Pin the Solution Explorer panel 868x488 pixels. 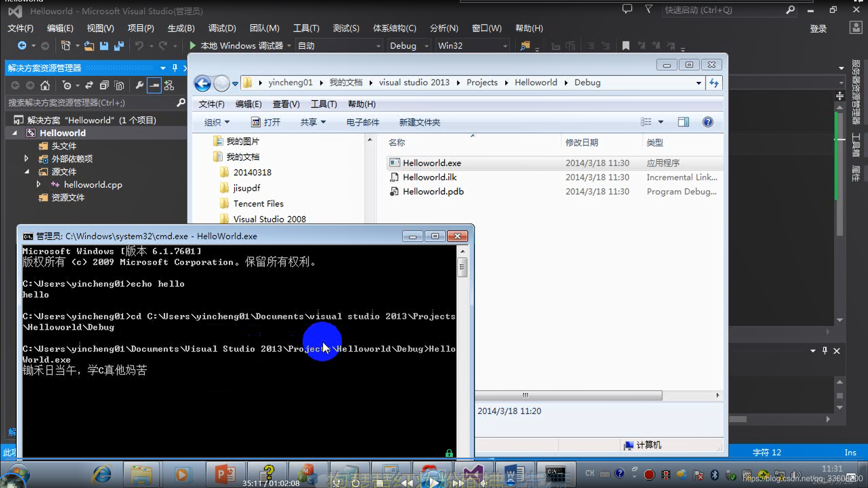(x=174, y=68)
